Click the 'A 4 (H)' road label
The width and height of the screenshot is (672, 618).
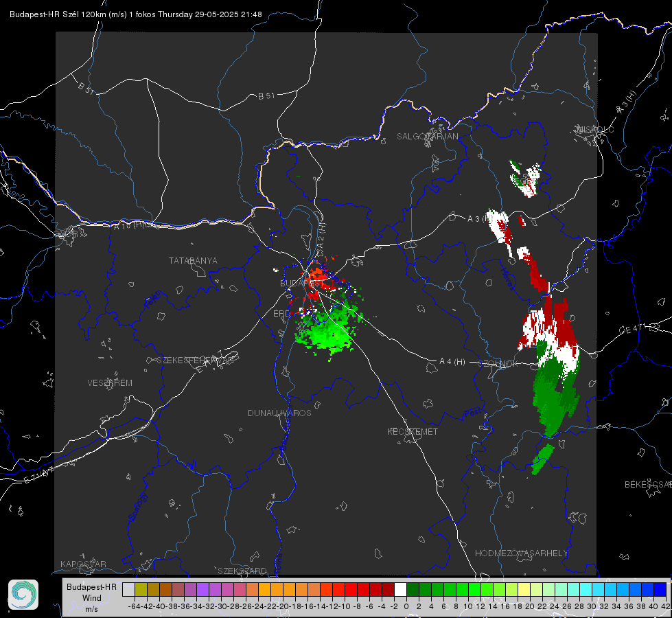coord(452,362)
